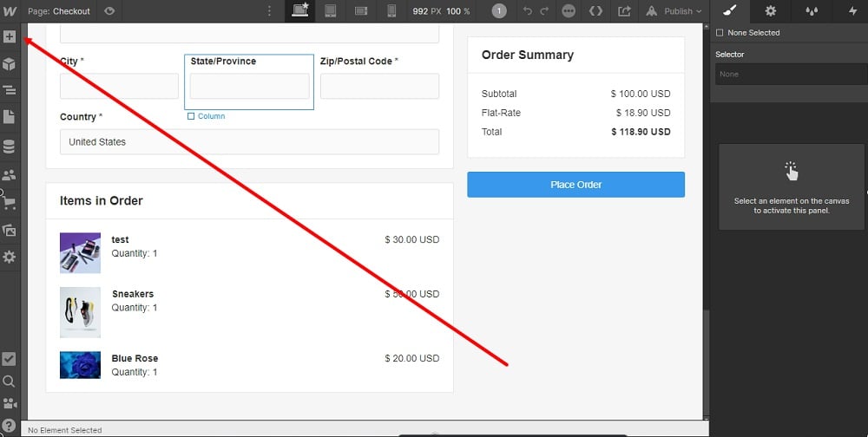Open the Country dropdown showing United States
This screenshot has height=437, width=868.
point(250,141)
